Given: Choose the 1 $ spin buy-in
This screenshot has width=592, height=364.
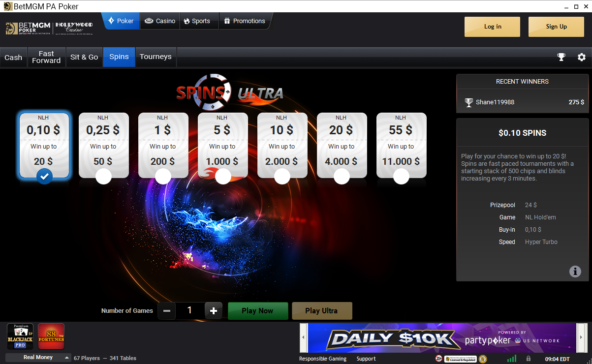Looking at the screenshot, I should coord(163,145).
